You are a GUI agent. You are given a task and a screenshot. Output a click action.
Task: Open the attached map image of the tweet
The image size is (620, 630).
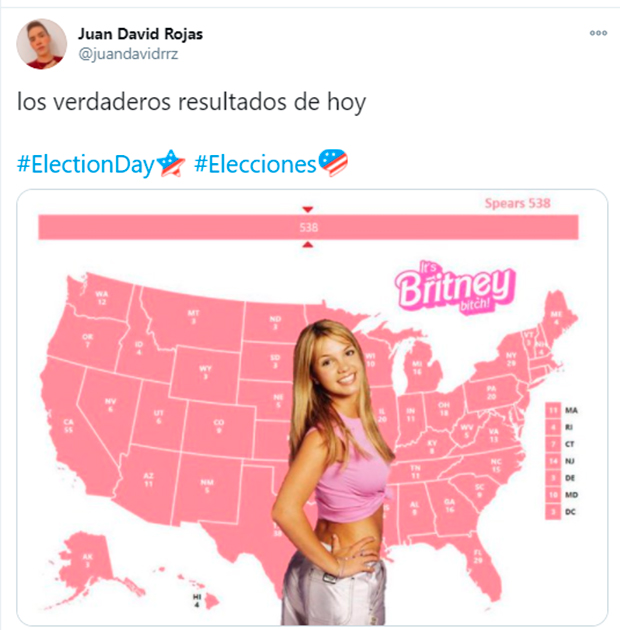312,407
